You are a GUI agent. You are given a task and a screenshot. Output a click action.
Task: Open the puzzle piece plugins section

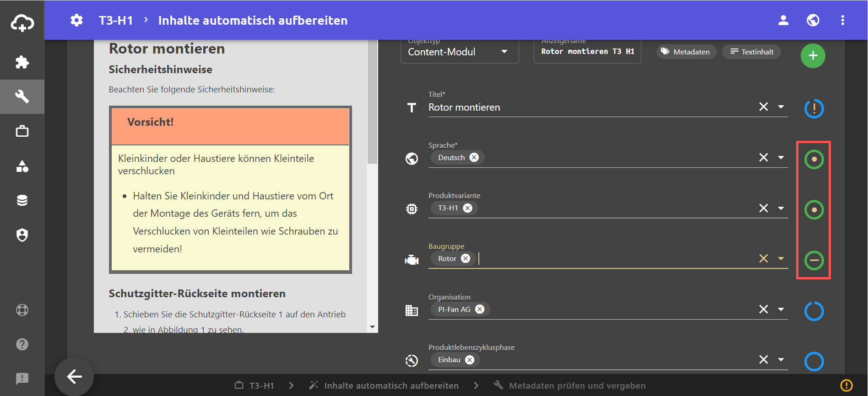tap(22, 62)
